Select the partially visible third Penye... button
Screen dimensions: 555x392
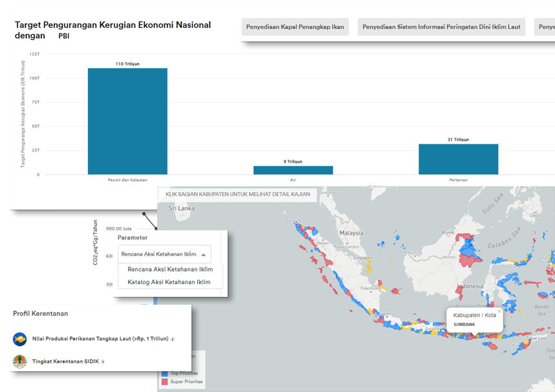click(545, 27)
